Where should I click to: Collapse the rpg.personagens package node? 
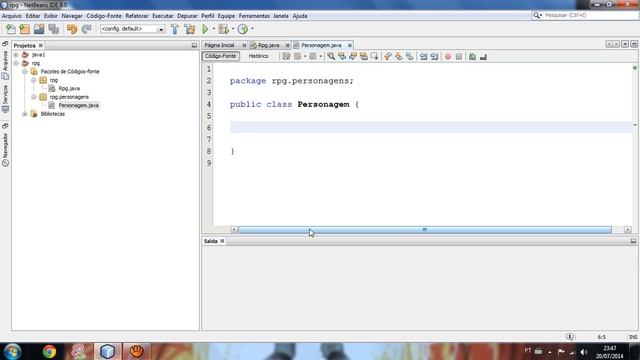click(34, 97)
